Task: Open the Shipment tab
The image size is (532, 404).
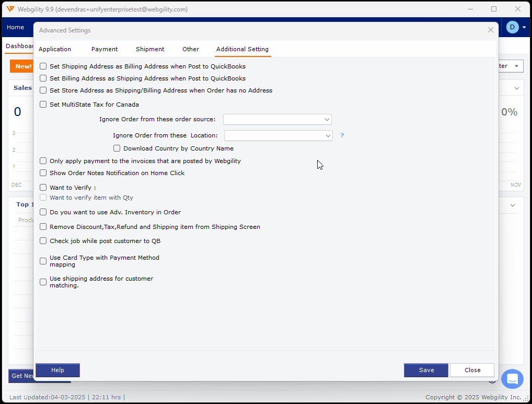Action: (150, 49)
